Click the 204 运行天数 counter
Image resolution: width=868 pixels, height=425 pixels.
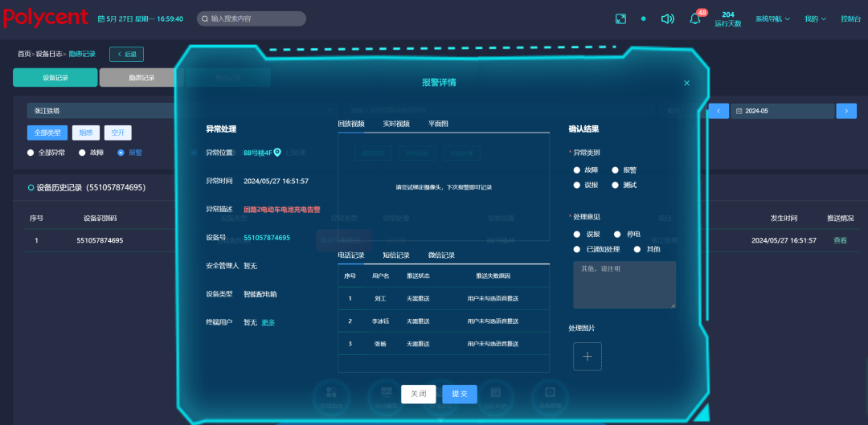(x=728, y=18)
